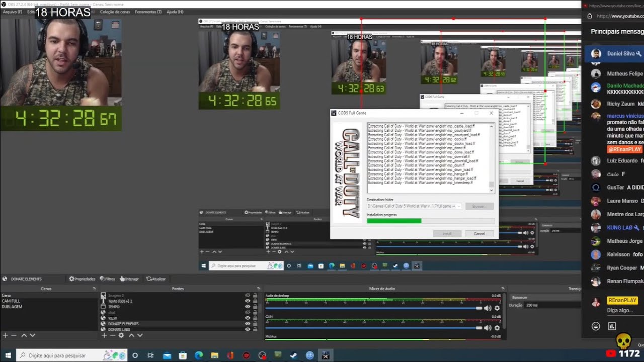Show the hidden Imagem 2 source

(248, 296)
